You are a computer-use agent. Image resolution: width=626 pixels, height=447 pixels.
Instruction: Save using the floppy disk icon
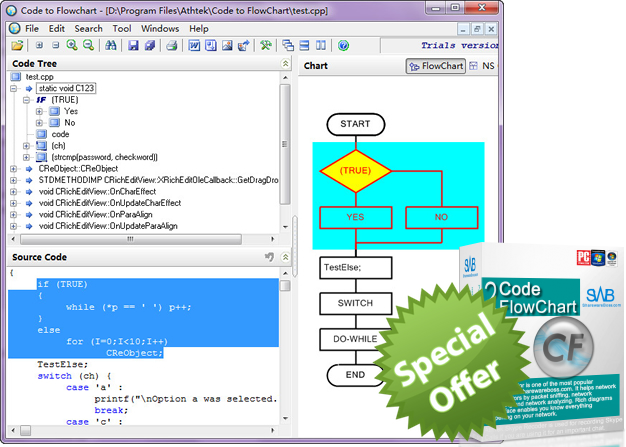click(x=133, y=45)
